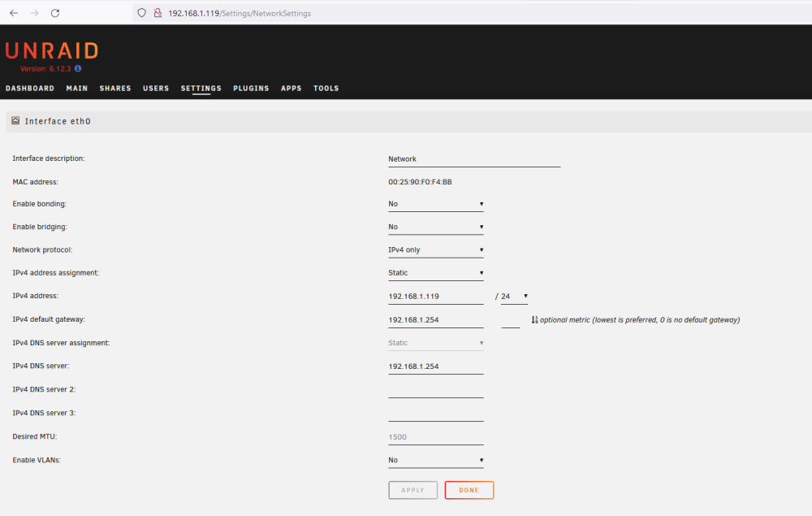Click the version info icon
The height and width of the screenshot is (516, 812).
78,68
